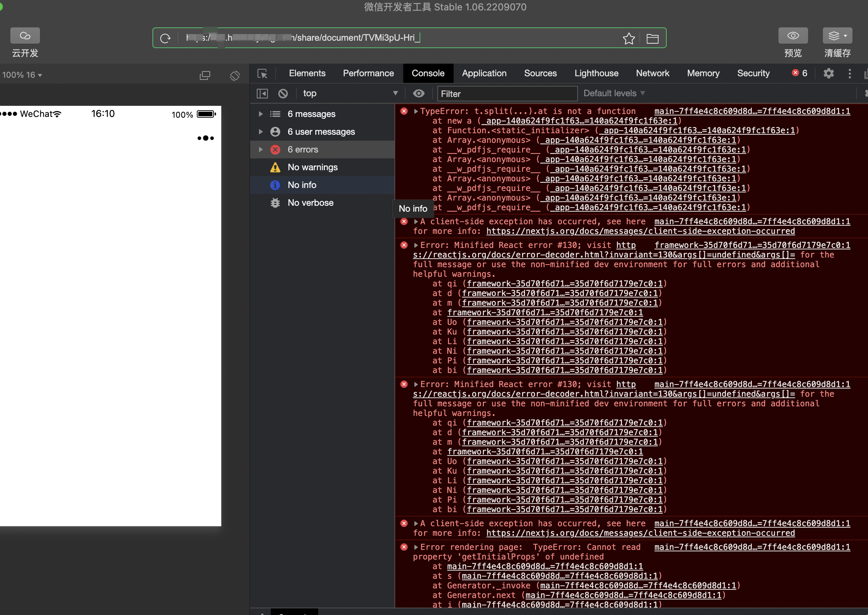The image size is (868, 615).
Task: Open the main-7ff4e4c8 source link beside TypeError
Action: [752, 111]
